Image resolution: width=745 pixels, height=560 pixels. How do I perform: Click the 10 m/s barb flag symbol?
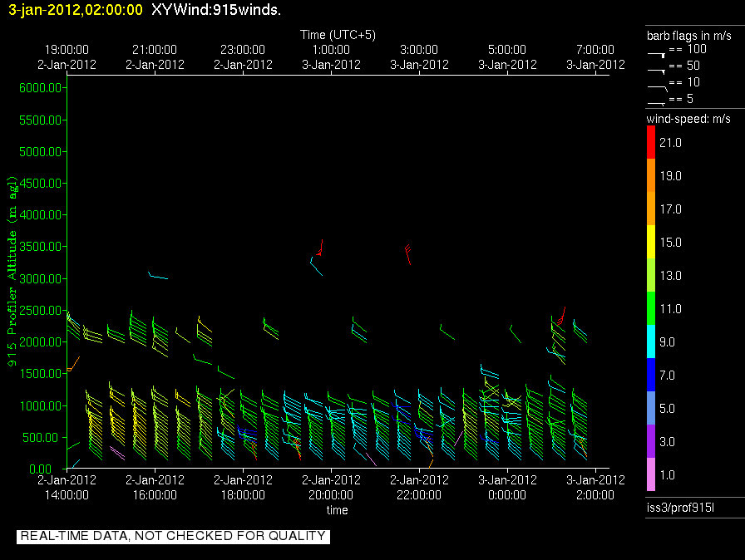pyautogui.click(x=657, y=85)
